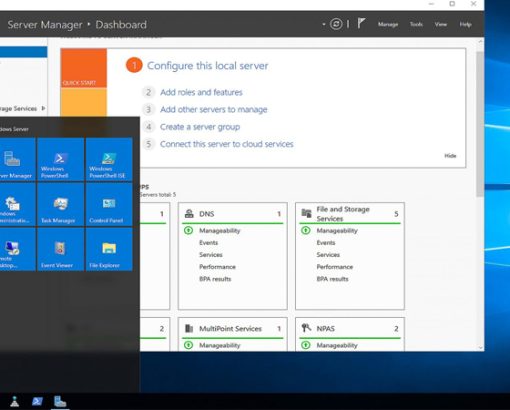Open the DNS role tile title
510x410 pixels.
click(x=207, y=214)
